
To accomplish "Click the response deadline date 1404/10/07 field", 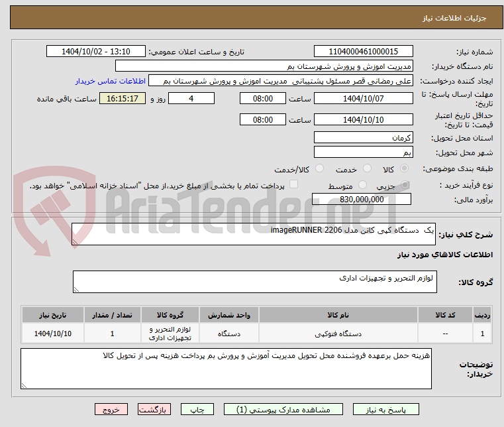I will click(x=363, y=98).
